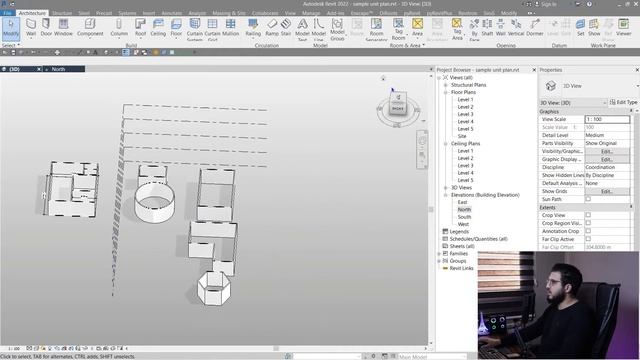
Task: Switch to the Structure ribbon tab
Action: [x=62, y=13]
